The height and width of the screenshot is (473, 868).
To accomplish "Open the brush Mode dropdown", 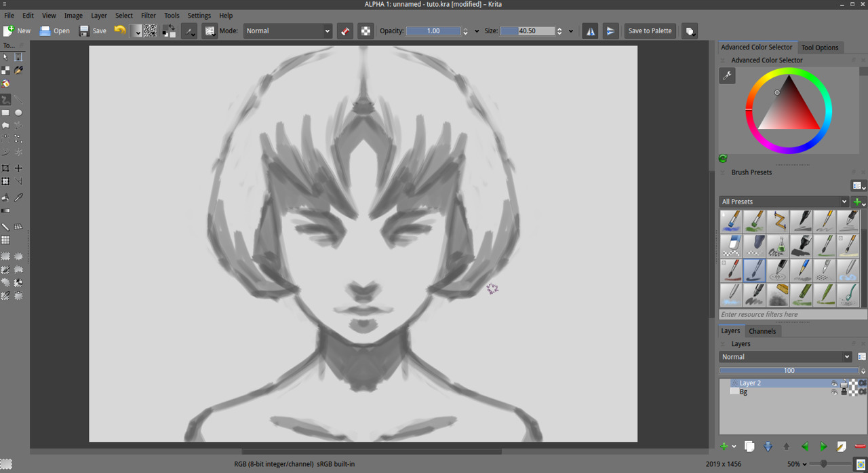I will tap(288, 31).
